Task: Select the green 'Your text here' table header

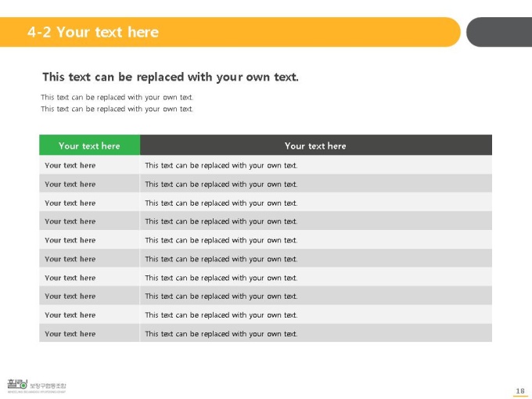Action: click(x=89, y=146)
